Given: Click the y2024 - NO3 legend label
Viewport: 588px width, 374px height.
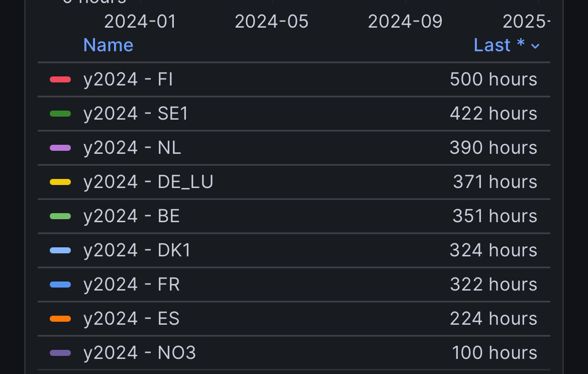Looking at the screenshot, I should pyautogui.click(x=140, y=353).
